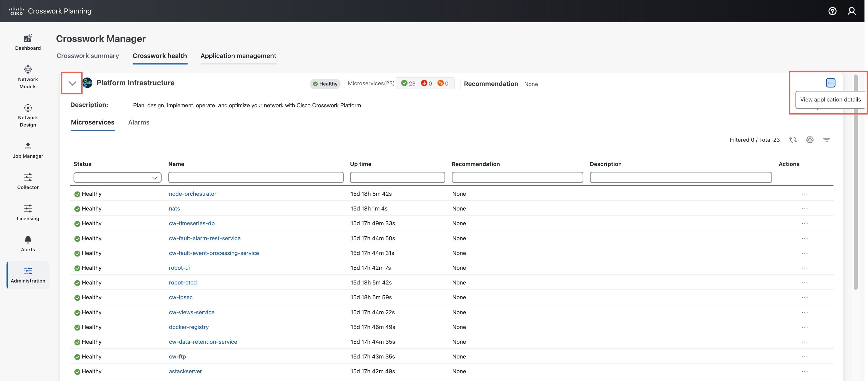Open the Dashboard sidebar item

[28, 42]
